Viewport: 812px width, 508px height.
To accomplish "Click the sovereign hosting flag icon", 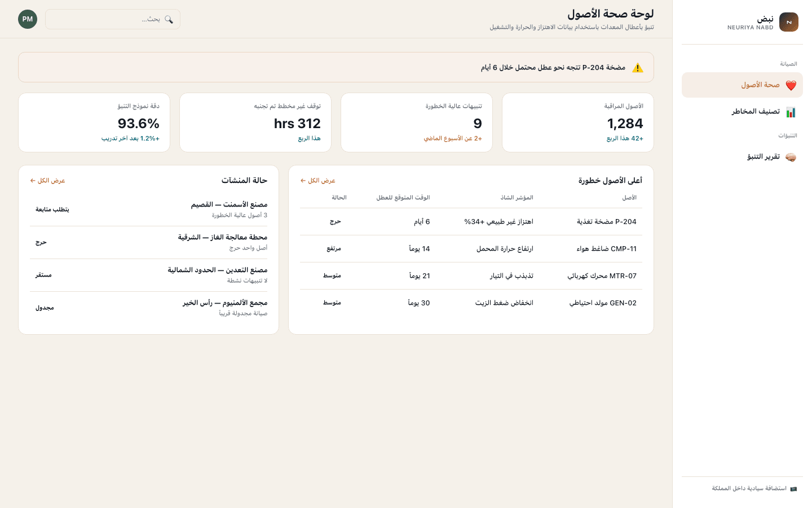I will tap(794, 489).
